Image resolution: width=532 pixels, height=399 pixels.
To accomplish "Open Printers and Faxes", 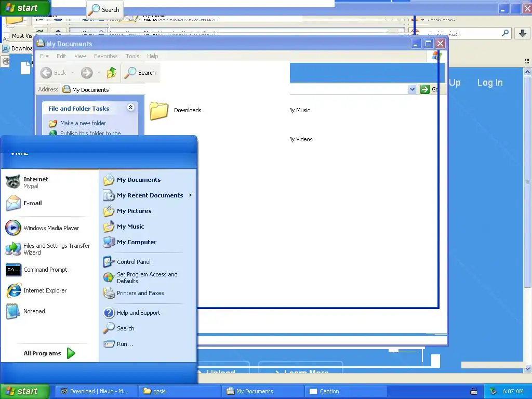I will 134,293.
